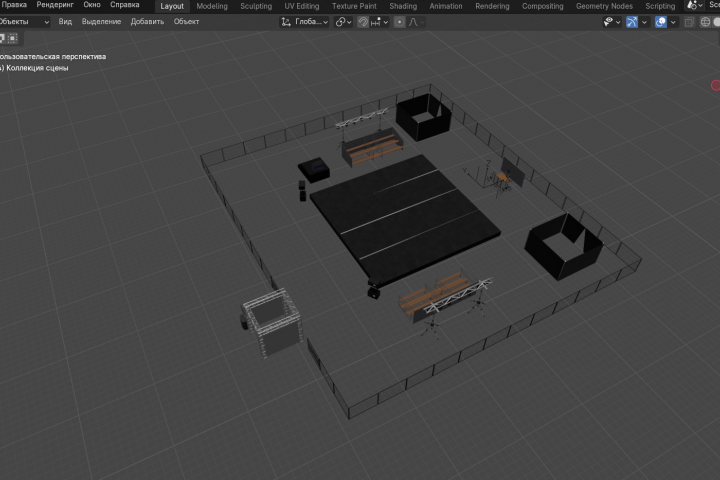Open the Рендеринг menu
This screenshot has height=480, width=720.
point(55,5)
